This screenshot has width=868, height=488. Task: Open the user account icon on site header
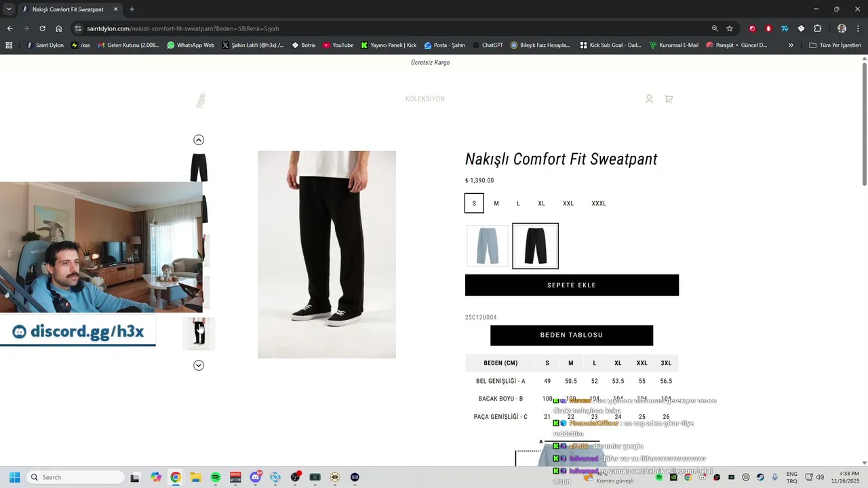649,99
